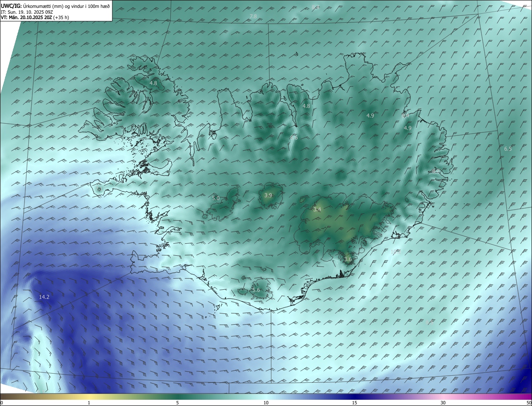Screen dimensions: 532x406
Task: Click the VT valid time line
Action: (x=35, y=17)
